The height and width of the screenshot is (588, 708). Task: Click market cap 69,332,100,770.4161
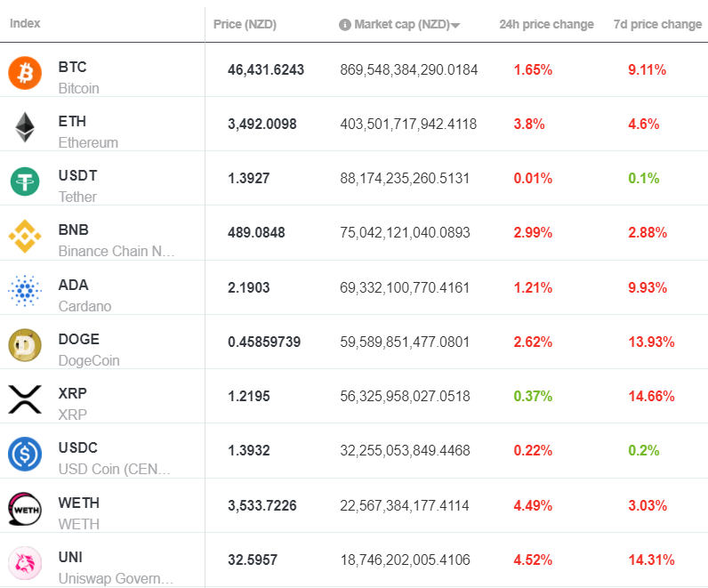[405, 287]
